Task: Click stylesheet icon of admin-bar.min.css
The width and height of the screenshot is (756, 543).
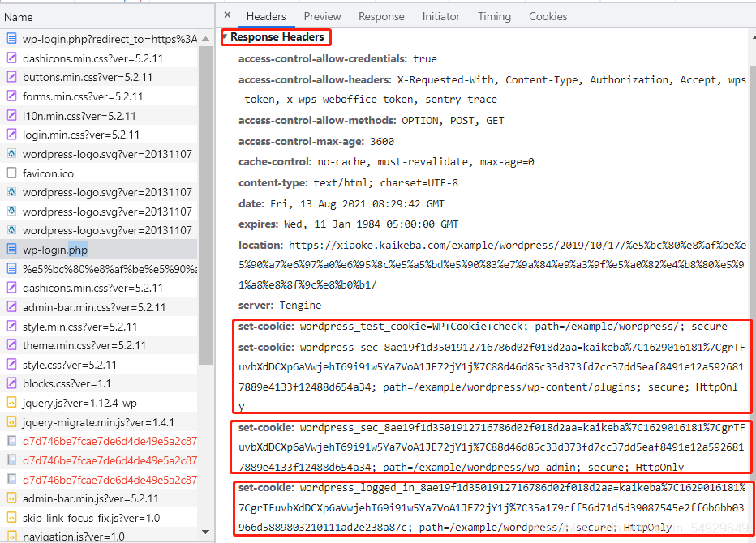Action: [x=11, y=306]
